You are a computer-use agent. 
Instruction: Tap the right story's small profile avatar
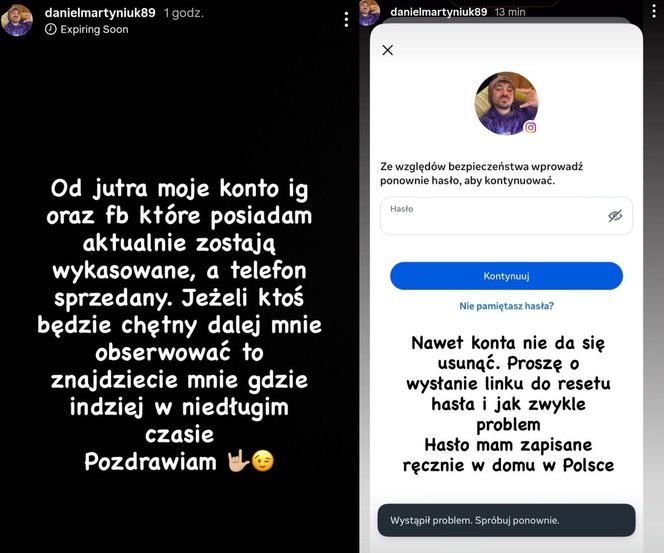click(x=369, y=12)
